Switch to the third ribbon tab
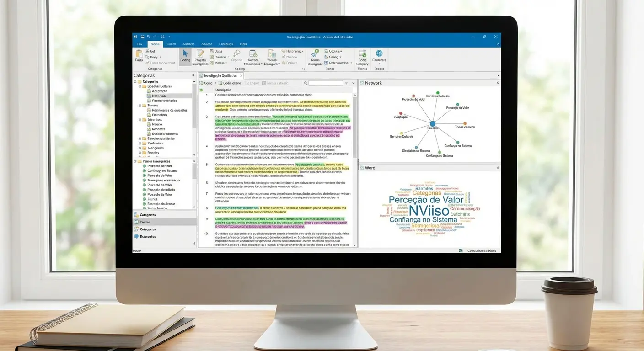The height and width of the screenshot is (351, 644). pos(171,44)
